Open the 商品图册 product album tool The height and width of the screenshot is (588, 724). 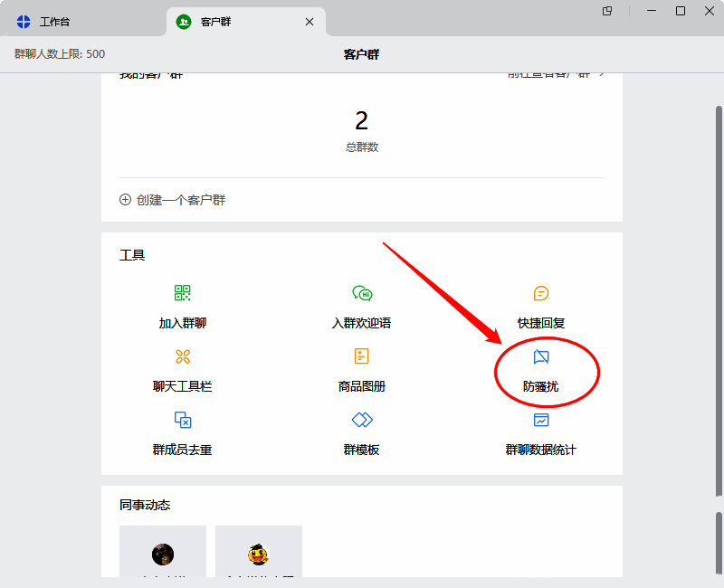click(x=361, y=370)
